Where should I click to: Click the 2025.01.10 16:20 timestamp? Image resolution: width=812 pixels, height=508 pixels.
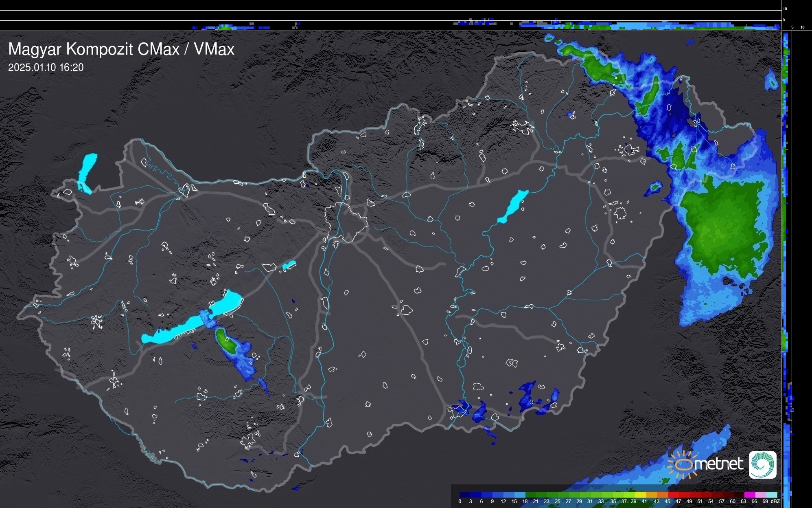click(x=46, y=68)
